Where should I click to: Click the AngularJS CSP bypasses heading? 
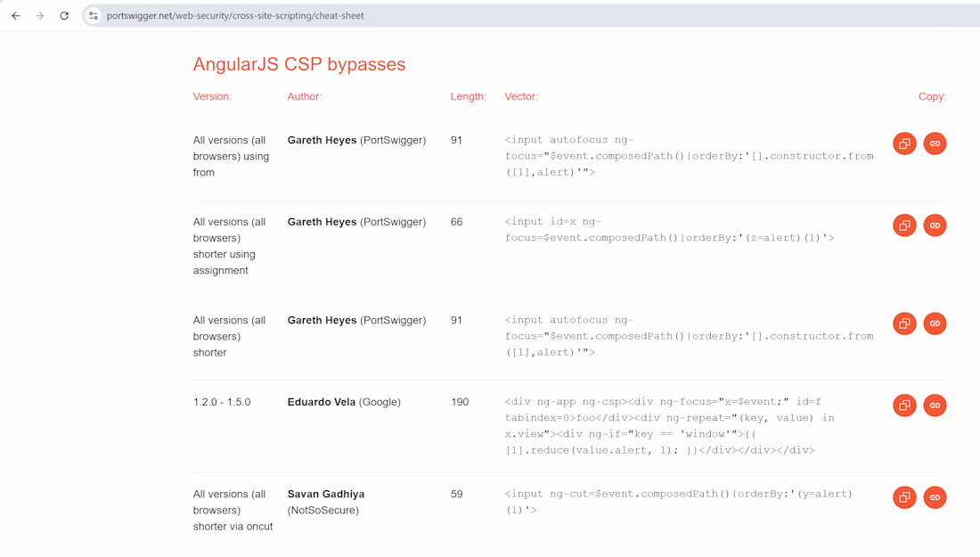(x=298, y=64)
